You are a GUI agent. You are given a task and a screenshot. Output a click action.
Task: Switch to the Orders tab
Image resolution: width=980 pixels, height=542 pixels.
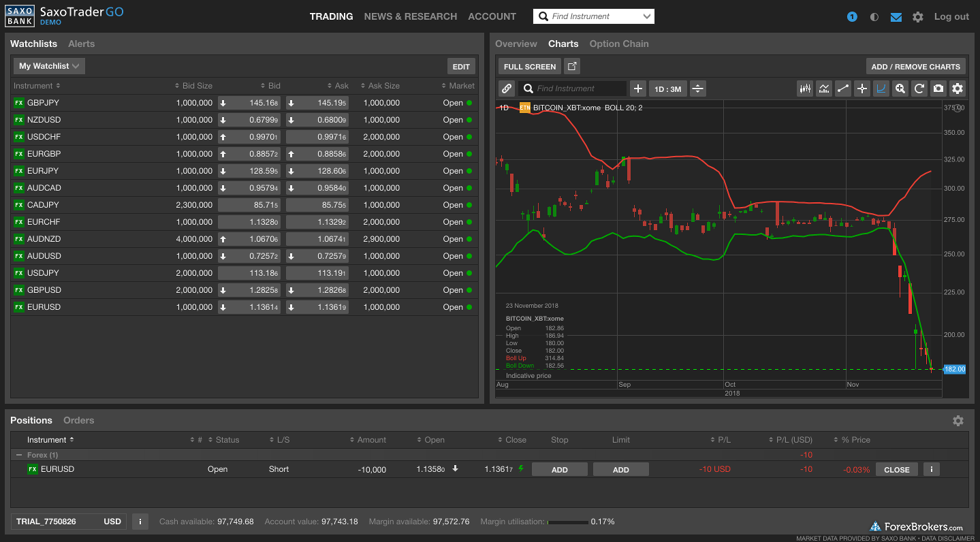pos(79,420)
